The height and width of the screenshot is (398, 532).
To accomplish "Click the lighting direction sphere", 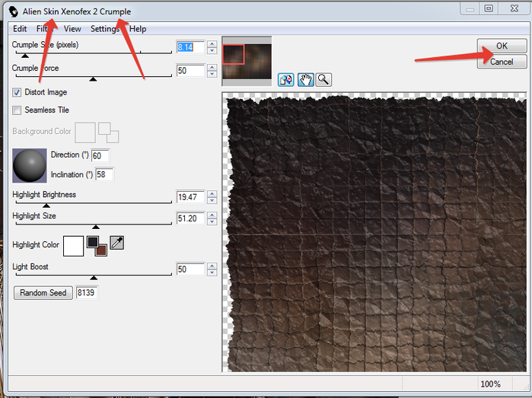I will [x=30, y=166].
